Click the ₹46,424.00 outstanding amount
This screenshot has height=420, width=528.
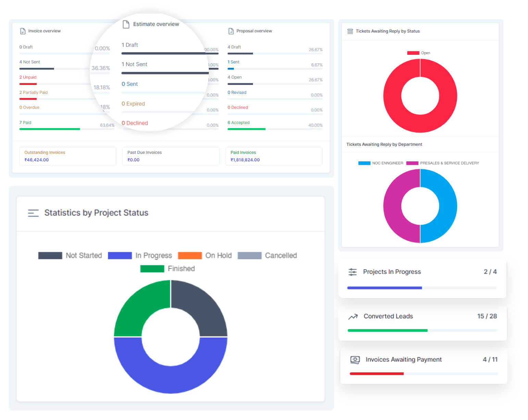click(37, 160)
